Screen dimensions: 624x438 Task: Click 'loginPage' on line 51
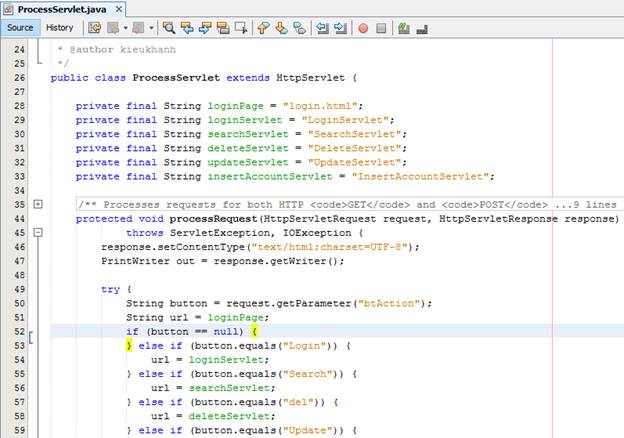(x=235, y=317)
